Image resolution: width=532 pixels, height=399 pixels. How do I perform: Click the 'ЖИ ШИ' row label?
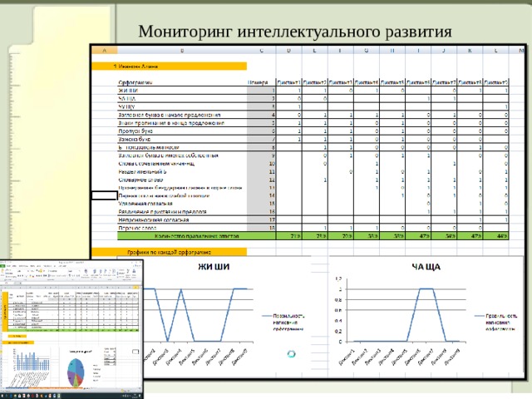[x=128, y=91]
